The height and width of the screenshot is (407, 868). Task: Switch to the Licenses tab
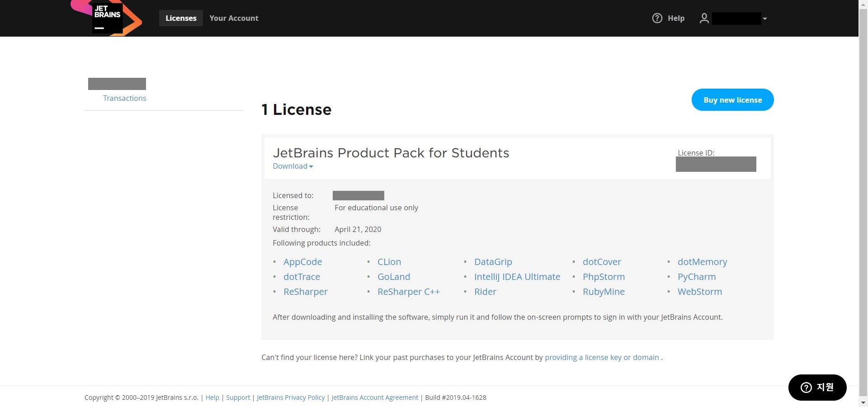(x=181, y=18)
